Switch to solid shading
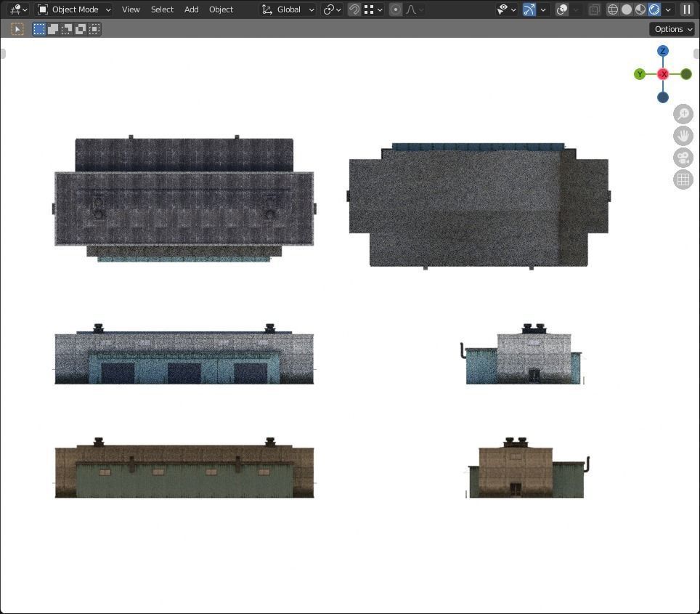Image resolution: width=700 pixels, height=614 pixels. [627, 9]
